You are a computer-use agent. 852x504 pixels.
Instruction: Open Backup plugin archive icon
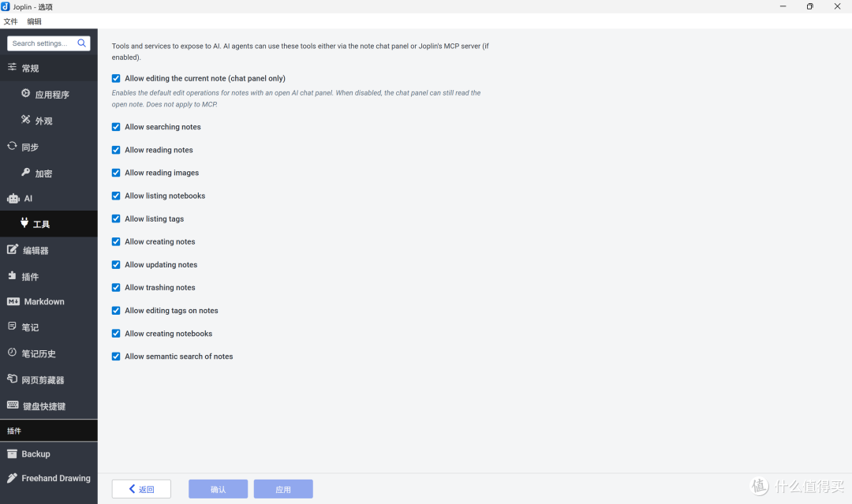pos(12,454)
